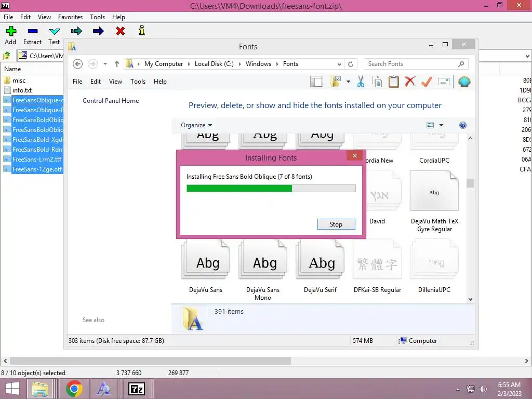Open 7-Zip Tools menu
532x399 pixels.
97,17
